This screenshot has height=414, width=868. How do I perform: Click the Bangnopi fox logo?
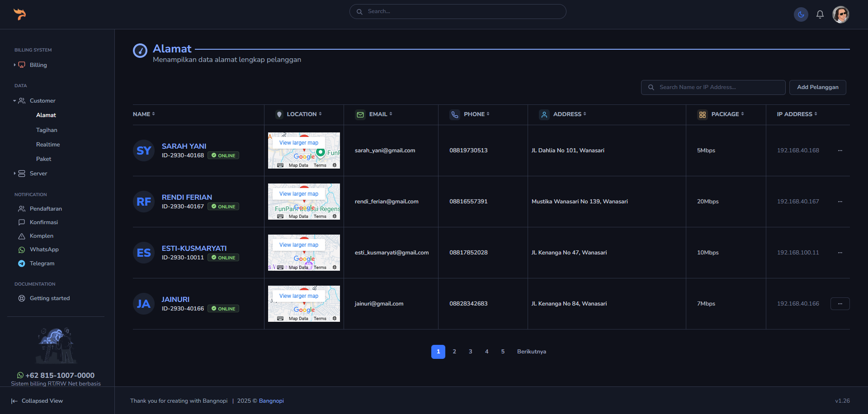[x=19, y=14]
